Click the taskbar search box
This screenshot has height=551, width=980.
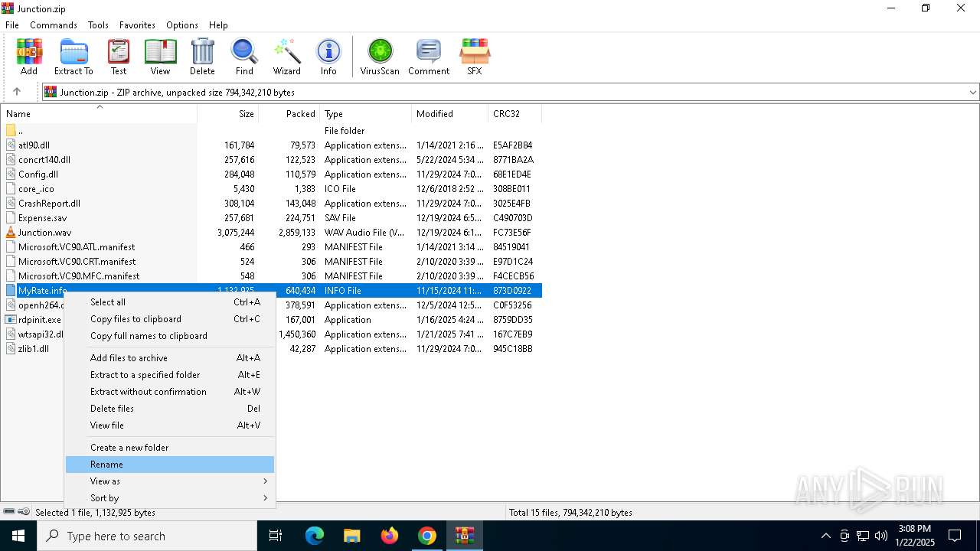point(147,536)
